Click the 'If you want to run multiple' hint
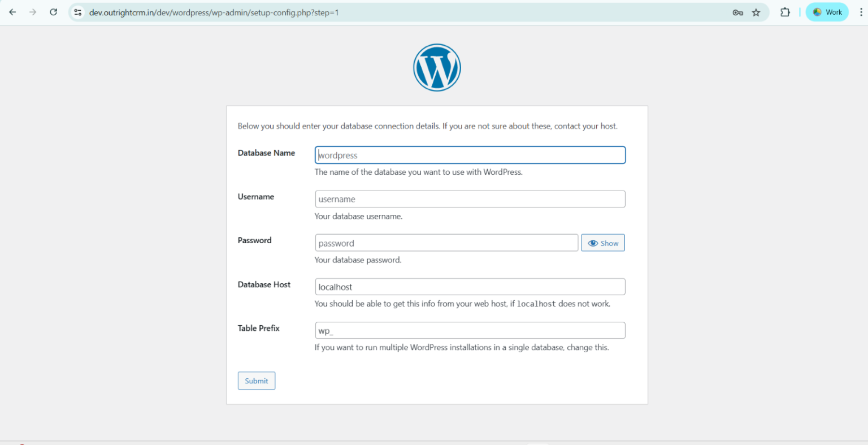Screen dimensions: 868x445 tap(462, 348)
